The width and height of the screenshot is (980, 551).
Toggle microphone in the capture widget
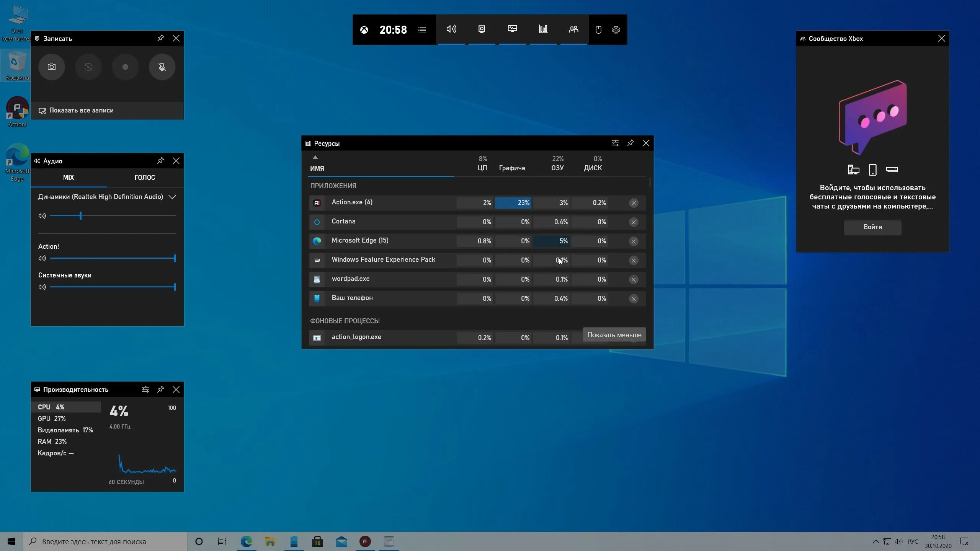coord(162,67)
